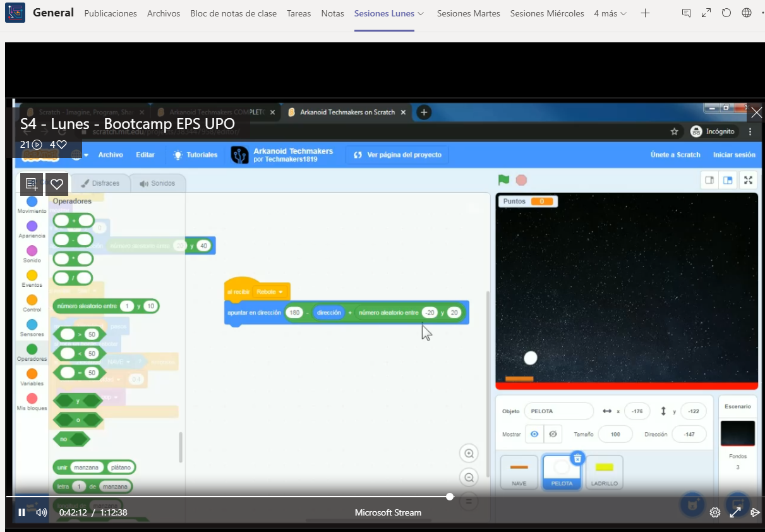Click the Únete a Scratch link
This screenshot has width=765, height=532.
pos(675,155)
